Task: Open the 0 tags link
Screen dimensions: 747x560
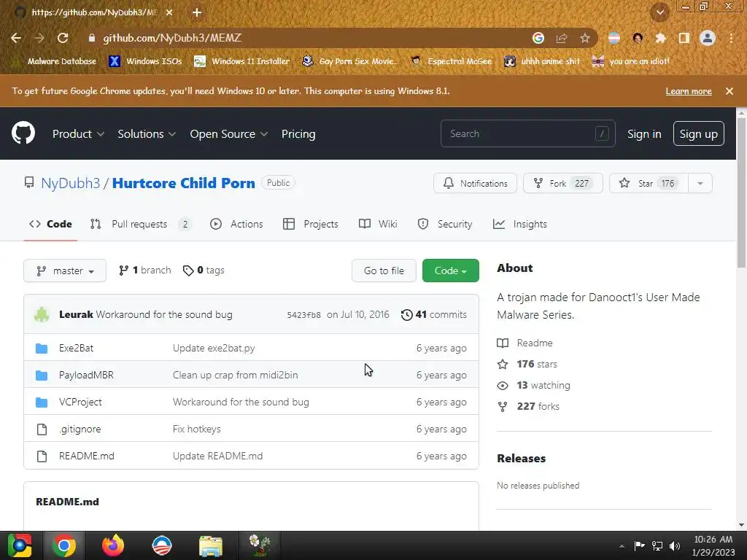Action: point(204,271)
